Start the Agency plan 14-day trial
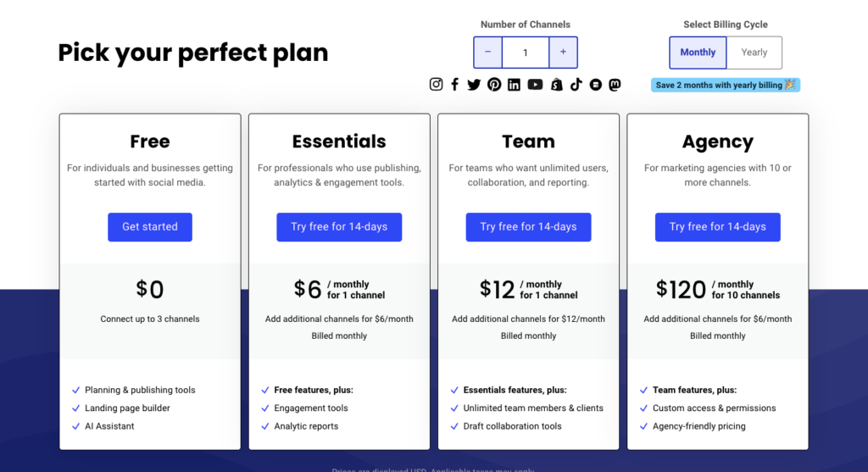The height and width of the screenshot is (472, 868). pos(718,227)
